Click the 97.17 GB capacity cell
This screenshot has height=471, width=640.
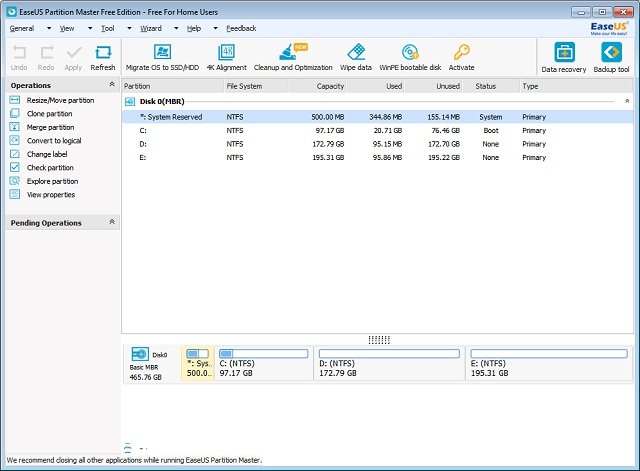(330, 131)
